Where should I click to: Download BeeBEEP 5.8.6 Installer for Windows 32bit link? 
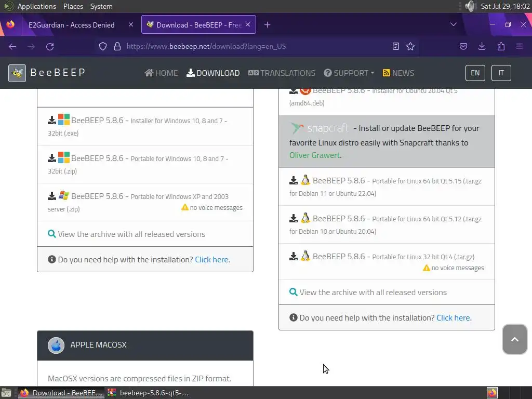pyautogui.click(x=137, y=127)
